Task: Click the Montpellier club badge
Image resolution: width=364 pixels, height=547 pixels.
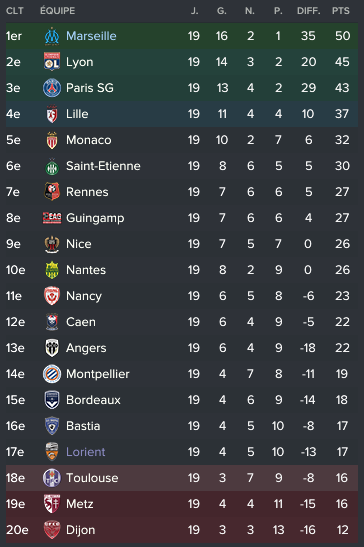Action: point(52,374)
